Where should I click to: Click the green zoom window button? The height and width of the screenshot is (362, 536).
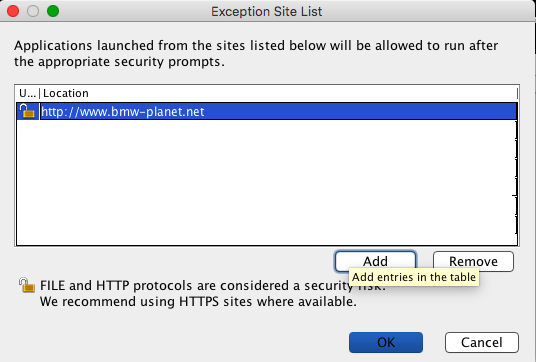(53, 11)
